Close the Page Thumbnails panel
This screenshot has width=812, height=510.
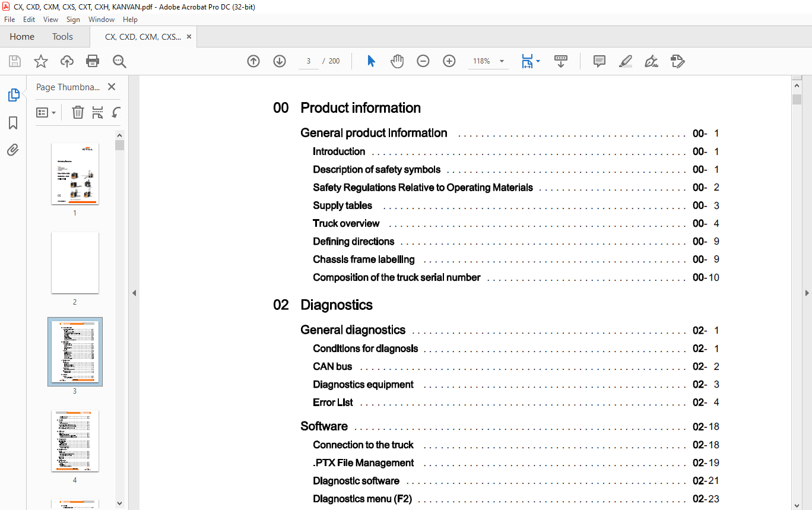click(111, 87)
